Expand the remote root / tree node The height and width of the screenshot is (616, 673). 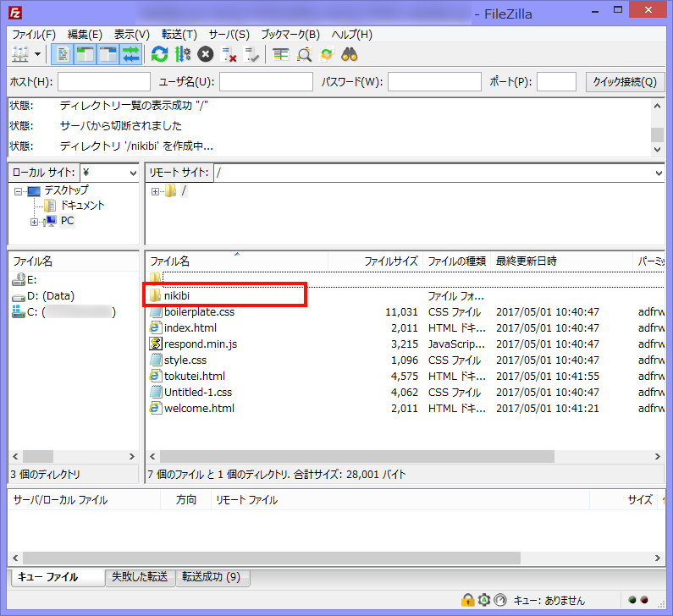(x=155, y=191)
